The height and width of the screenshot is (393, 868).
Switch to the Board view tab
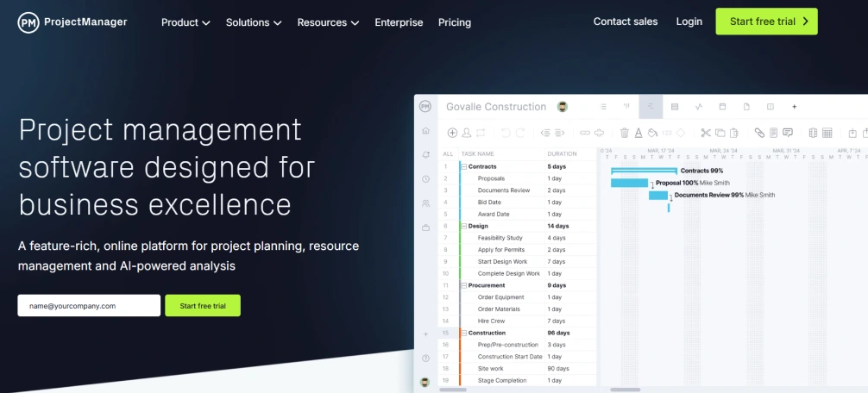point(626,107)
